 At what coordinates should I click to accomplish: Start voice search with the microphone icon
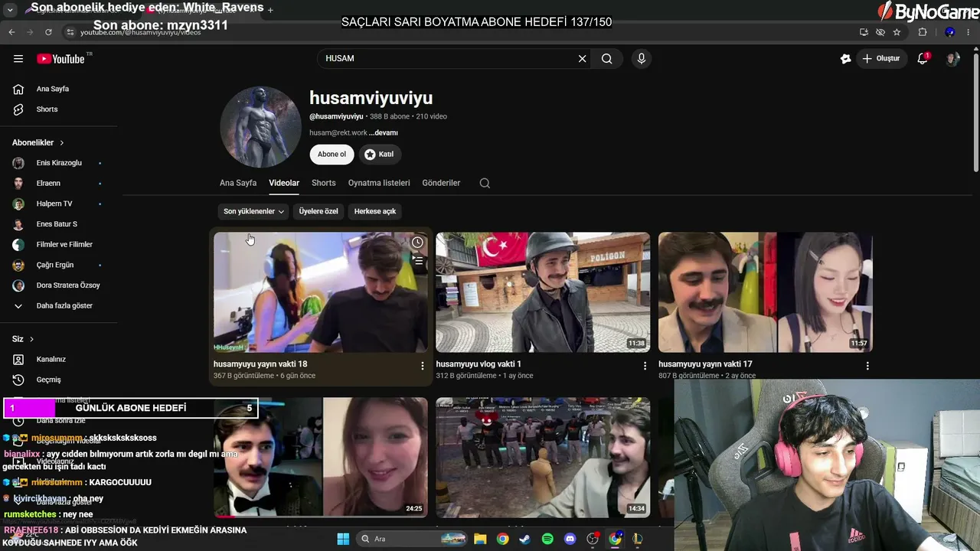642,58
